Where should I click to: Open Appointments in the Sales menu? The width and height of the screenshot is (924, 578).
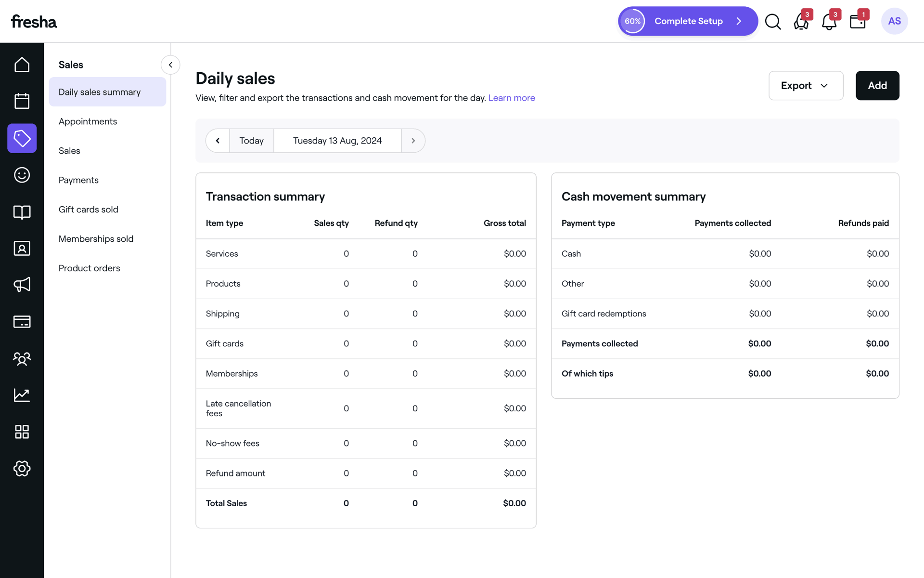coord(107,121)
